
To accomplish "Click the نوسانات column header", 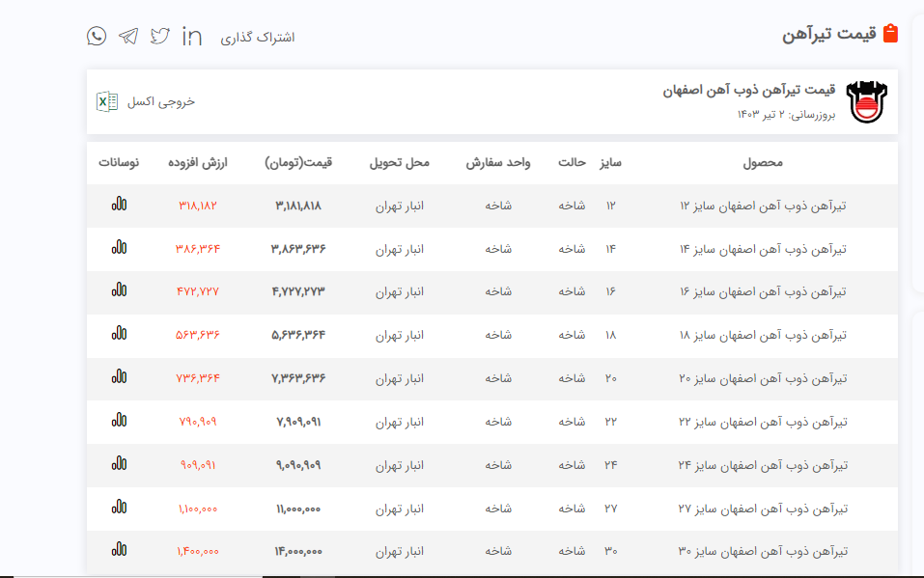I will pyautogui.click(x=119, y=163).
